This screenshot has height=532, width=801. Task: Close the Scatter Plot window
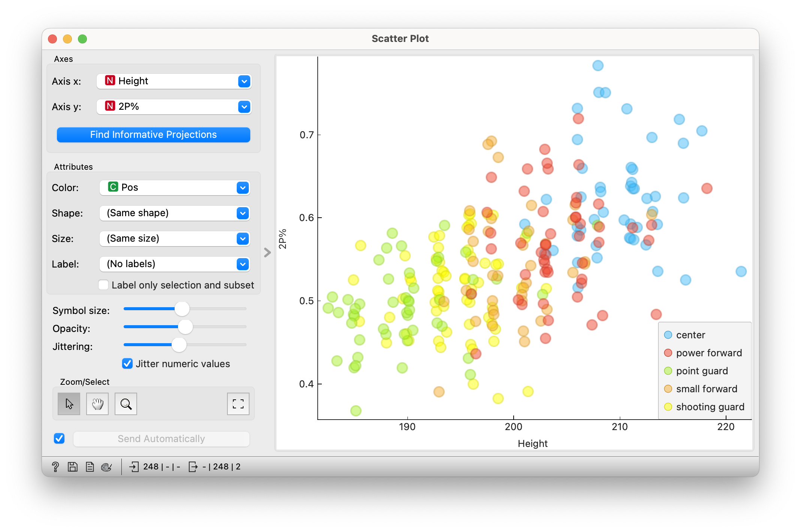click(52, 39)
